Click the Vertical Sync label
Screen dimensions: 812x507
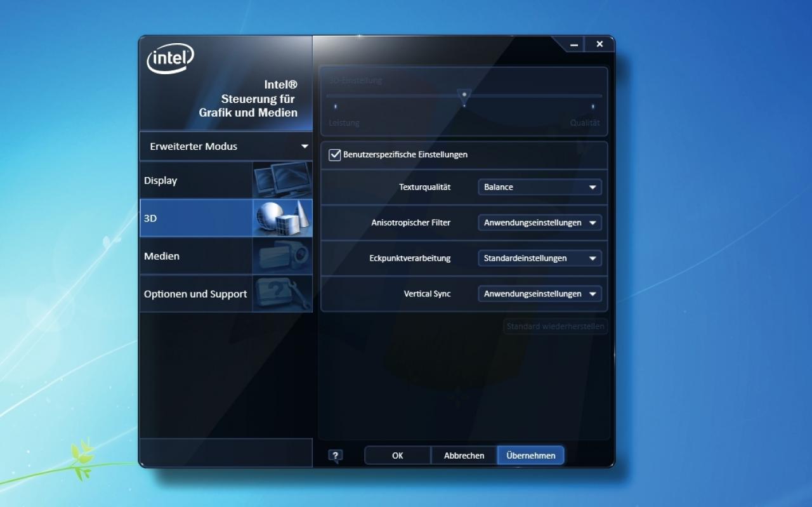[x=428, y=294]
